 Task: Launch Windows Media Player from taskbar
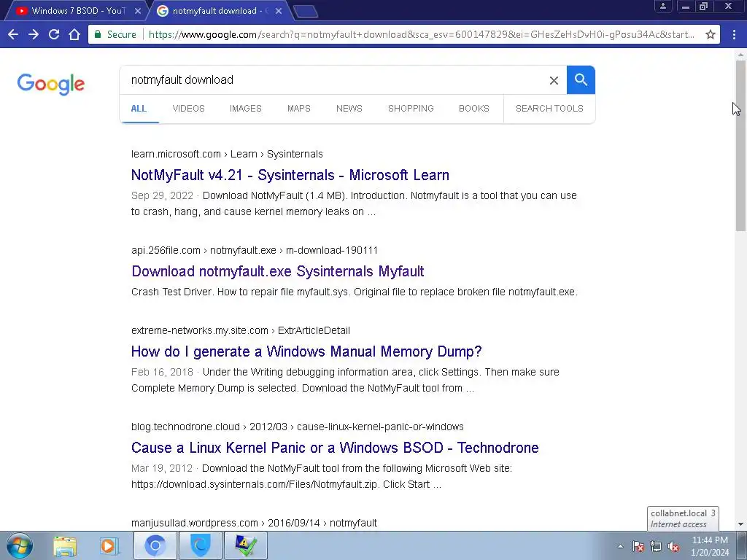click(x=108, y=545)
